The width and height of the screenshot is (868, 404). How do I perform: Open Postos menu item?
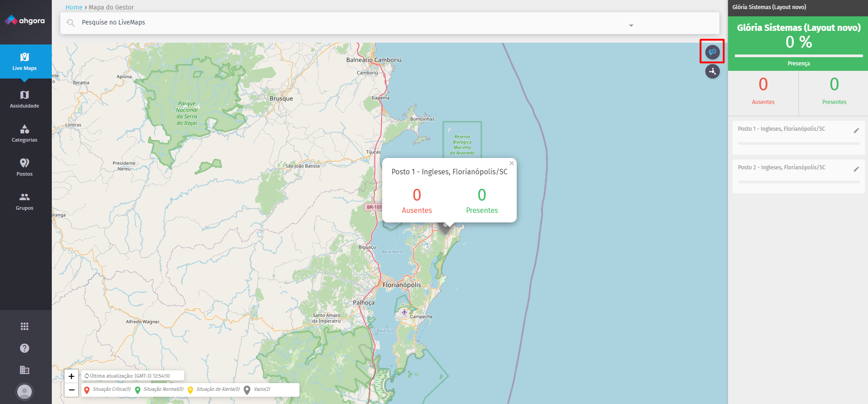click(25, 167)
